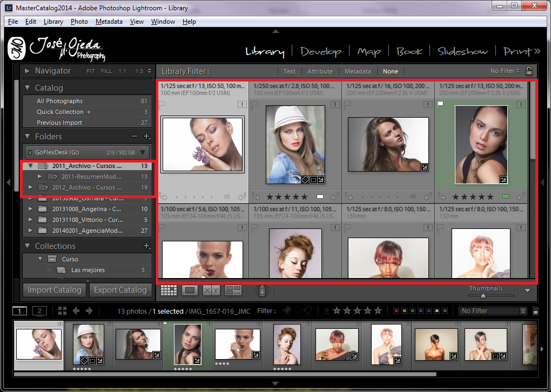Click the plus icon in Folders header
This screenshot has height=392, width=551.
(x=147, y=136)
